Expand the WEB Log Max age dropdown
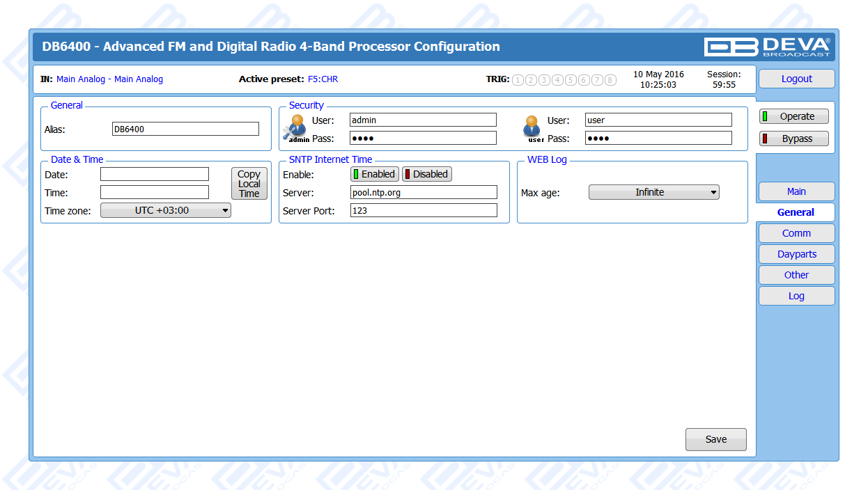Viewport: 868px width, 490px height. [653, 192]
